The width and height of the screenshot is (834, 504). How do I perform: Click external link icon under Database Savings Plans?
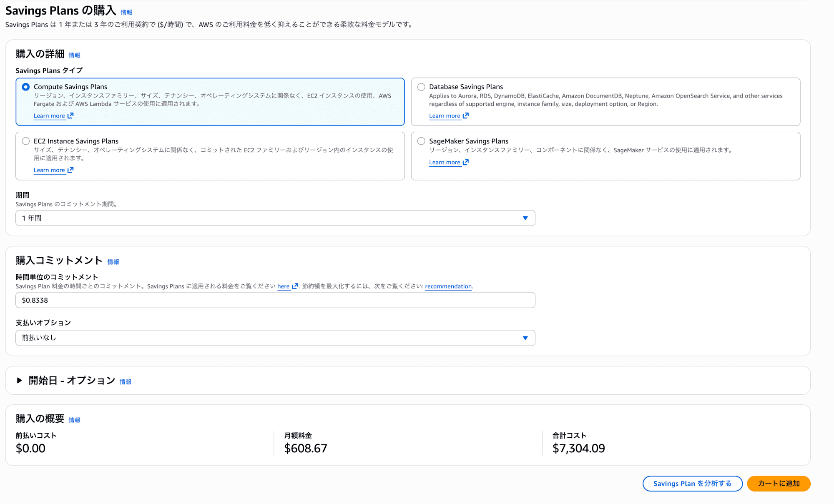[x=466, y=115]
